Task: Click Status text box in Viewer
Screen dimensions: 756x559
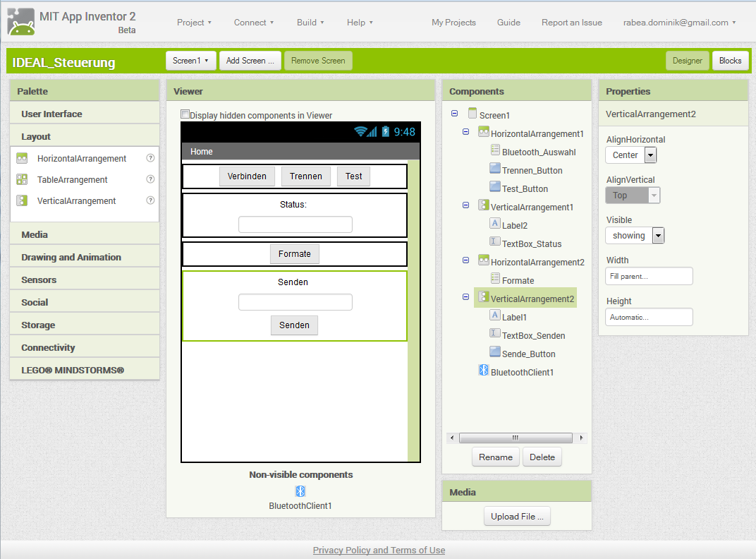Action: coord(295,224)
